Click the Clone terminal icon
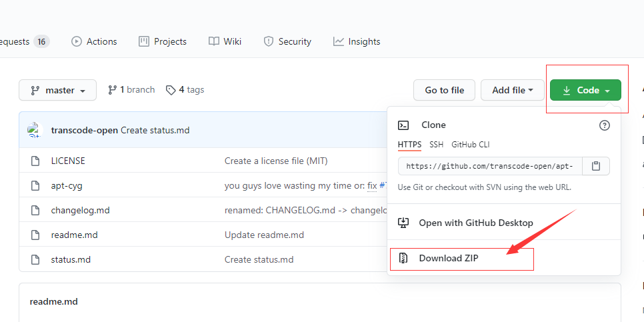This screenshot has width=644, height=322. pyautogui.click(x=403, y=125)
